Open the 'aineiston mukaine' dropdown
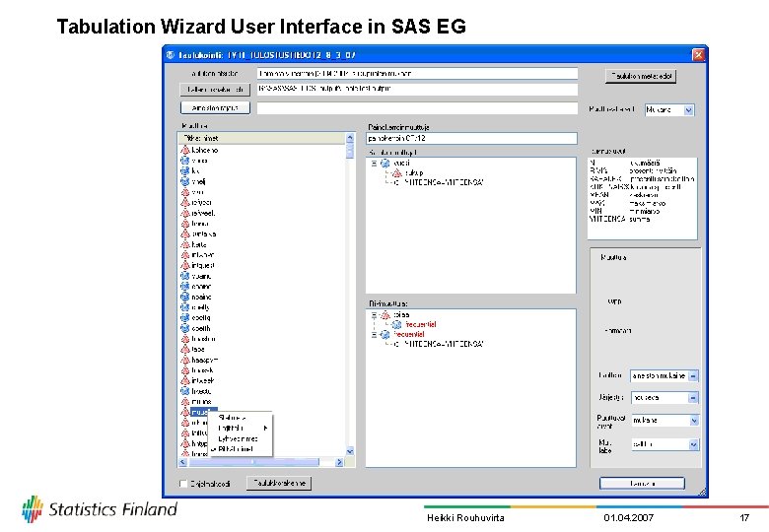 [693, 375]
